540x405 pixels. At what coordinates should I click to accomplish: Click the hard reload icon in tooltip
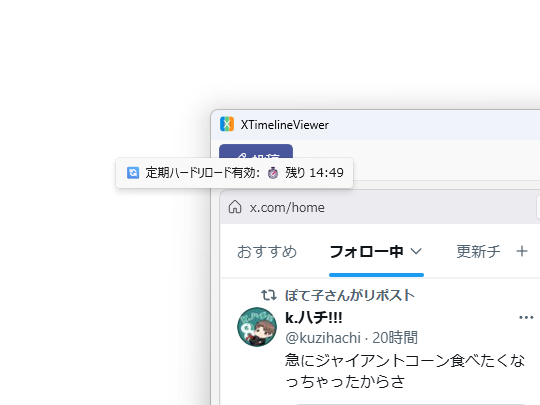pyautogui.click(x=133, y=173)
